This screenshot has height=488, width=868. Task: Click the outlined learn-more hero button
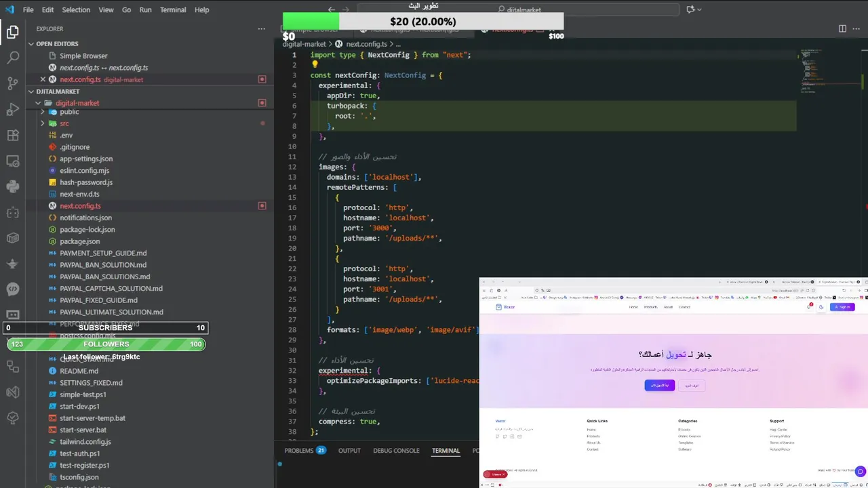point(692,385)
